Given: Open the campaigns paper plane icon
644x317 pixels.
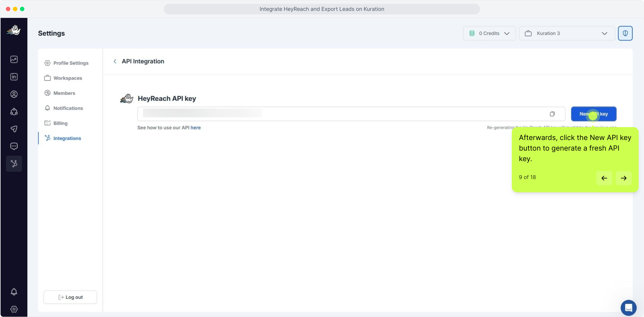Looking at the screenshot, I should (x=14, y=129).
